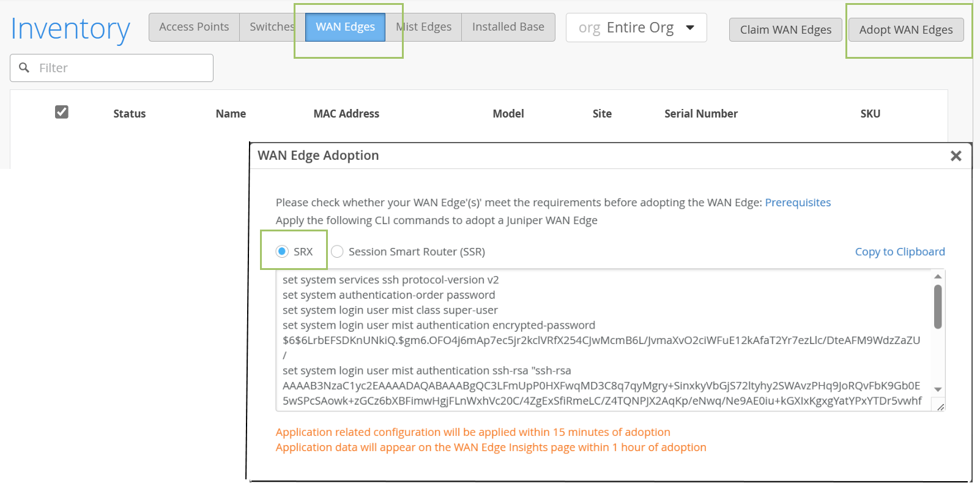
Task: Click Copy to Clipboard link
Action: (x=899, y=252)
